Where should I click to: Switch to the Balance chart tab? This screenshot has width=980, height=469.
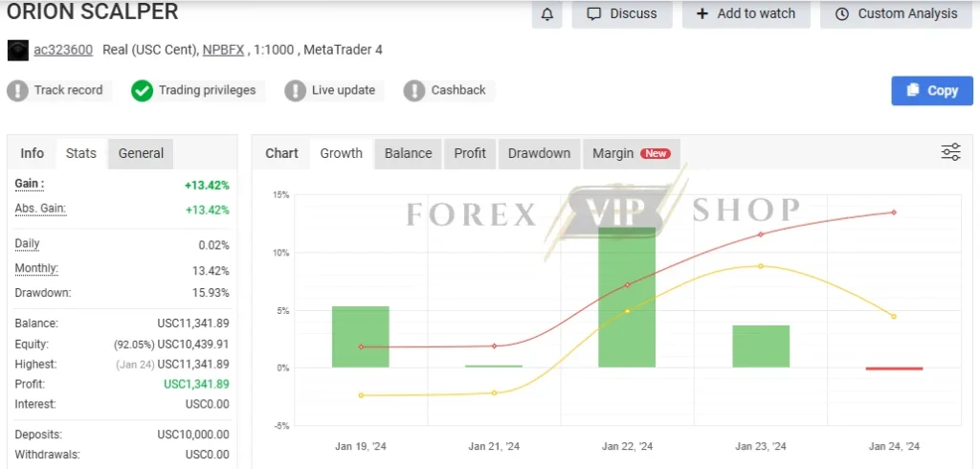coord(408,153)
